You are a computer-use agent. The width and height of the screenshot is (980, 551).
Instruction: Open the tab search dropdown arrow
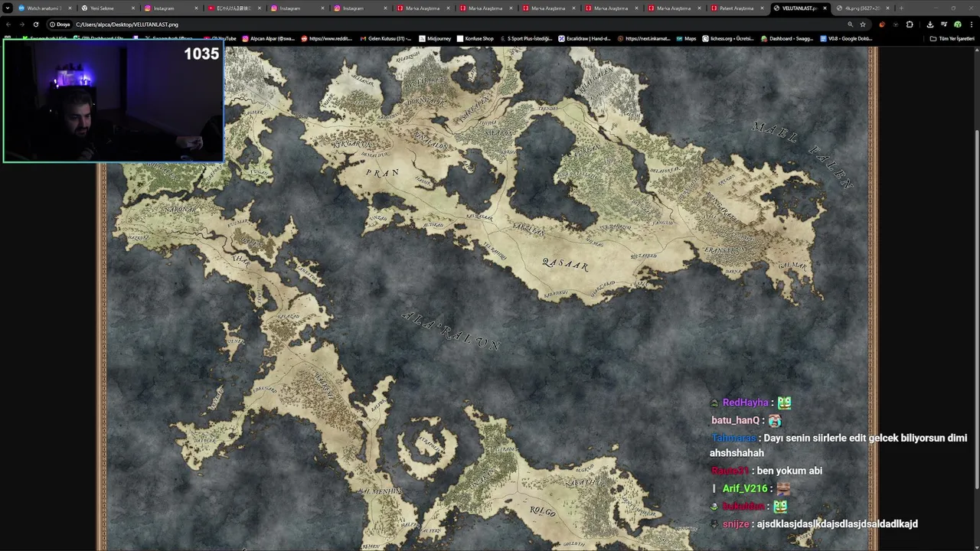tap(7, 8)
